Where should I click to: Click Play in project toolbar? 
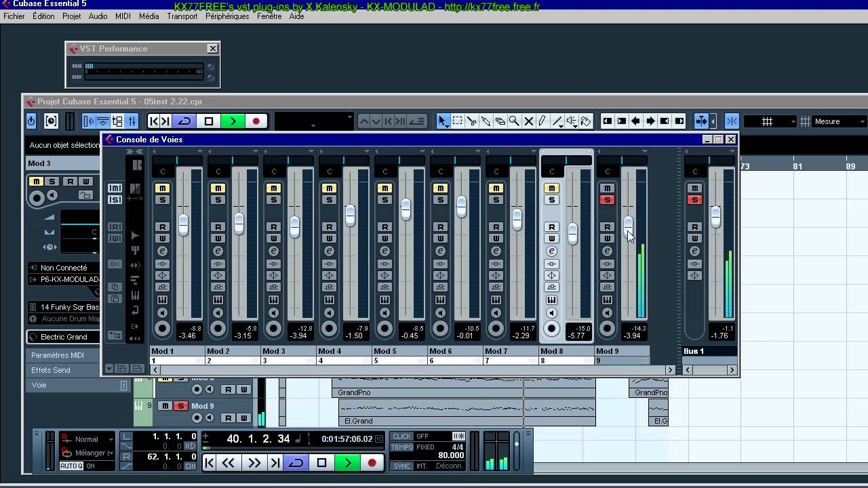pyautogui.click(x=233, y=121)
